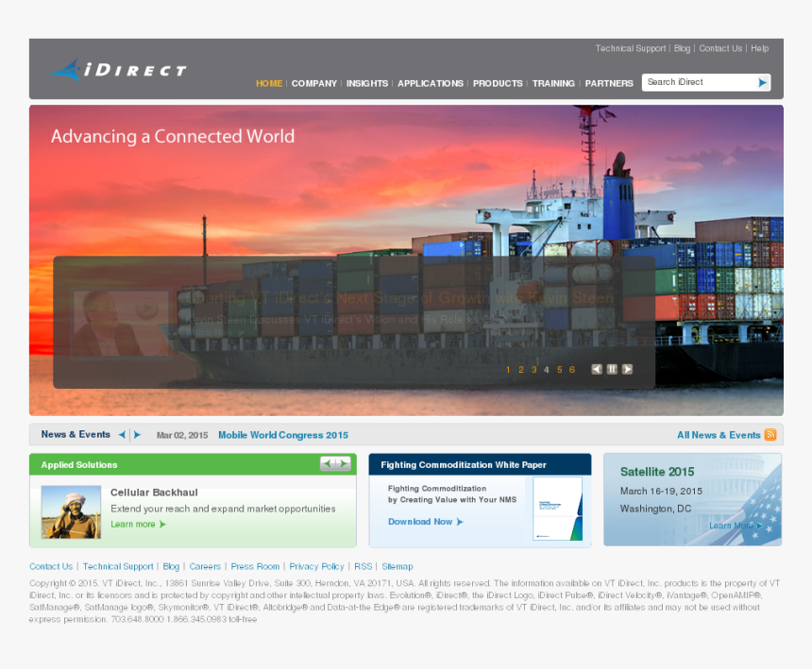Submit search with blue arrow button
This screenshot has height=669, width=812.
click(x=762, y=82)
